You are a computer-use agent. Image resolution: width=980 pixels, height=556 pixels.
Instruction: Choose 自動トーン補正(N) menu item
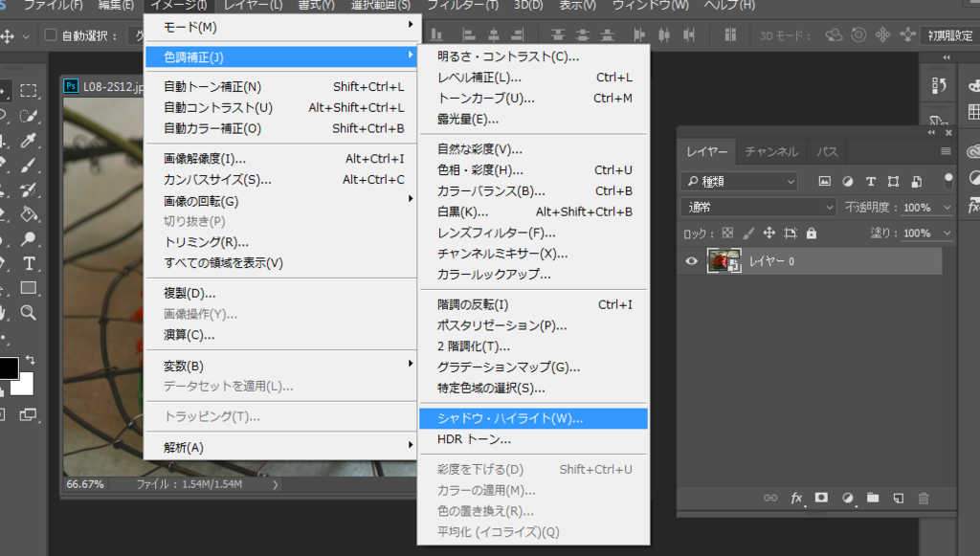tap(281, 86)
